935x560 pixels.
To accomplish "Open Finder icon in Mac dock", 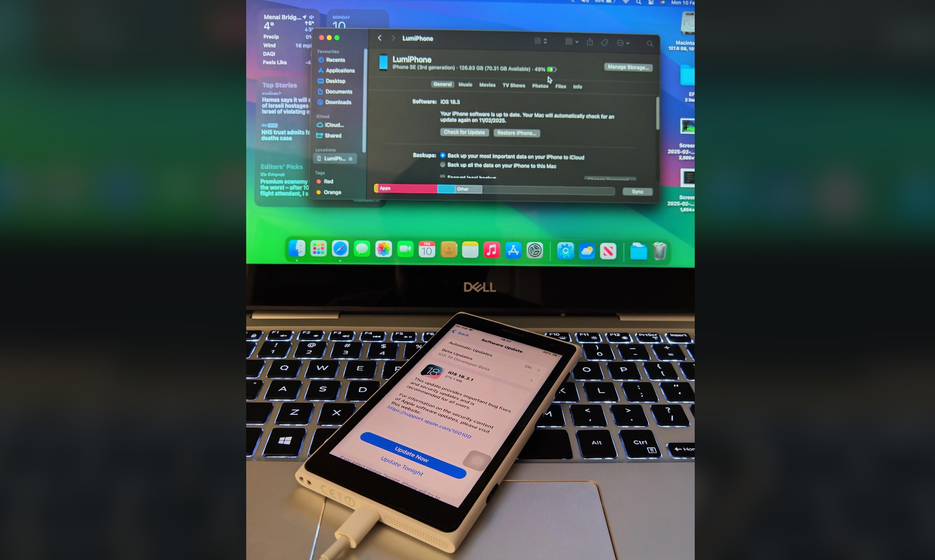I will click(x=299, y=250).
